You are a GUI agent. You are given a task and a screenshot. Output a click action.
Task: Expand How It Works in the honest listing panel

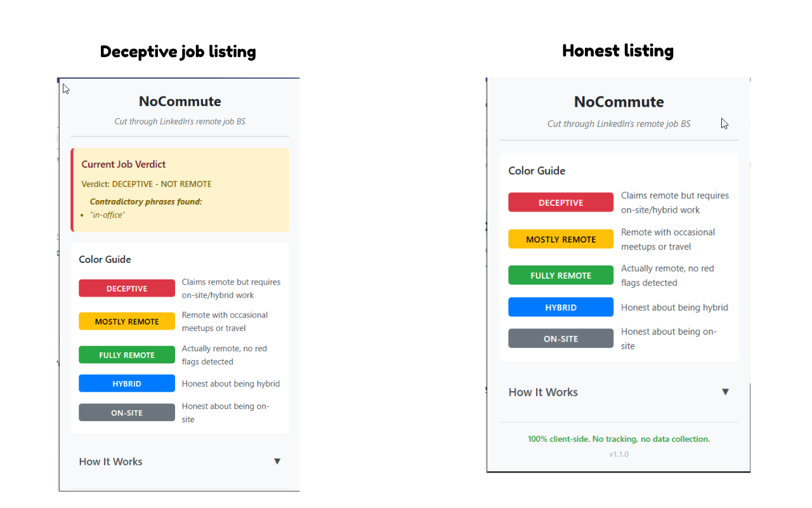coord(543,392)
